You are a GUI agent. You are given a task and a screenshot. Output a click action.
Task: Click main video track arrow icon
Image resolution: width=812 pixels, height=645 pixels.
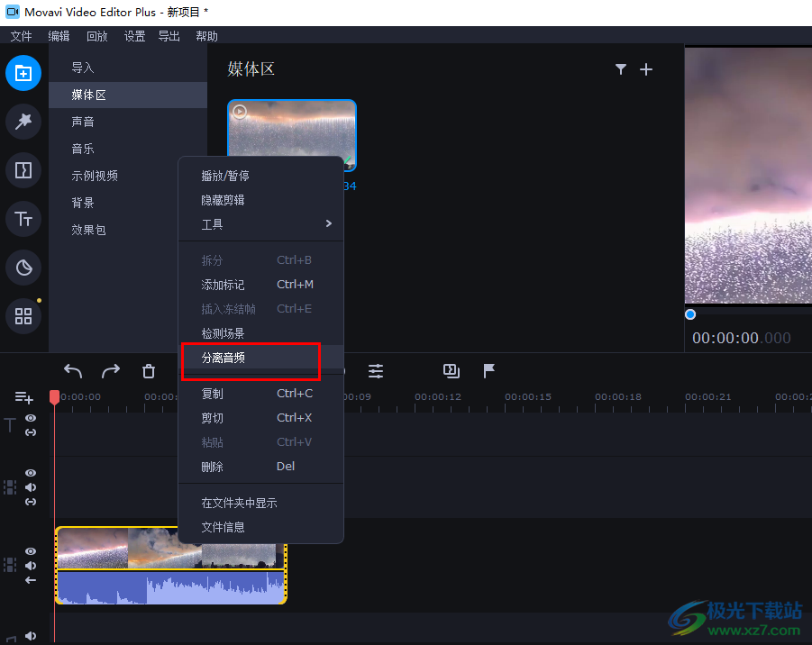pyautogui.click(x=31, y=580)
